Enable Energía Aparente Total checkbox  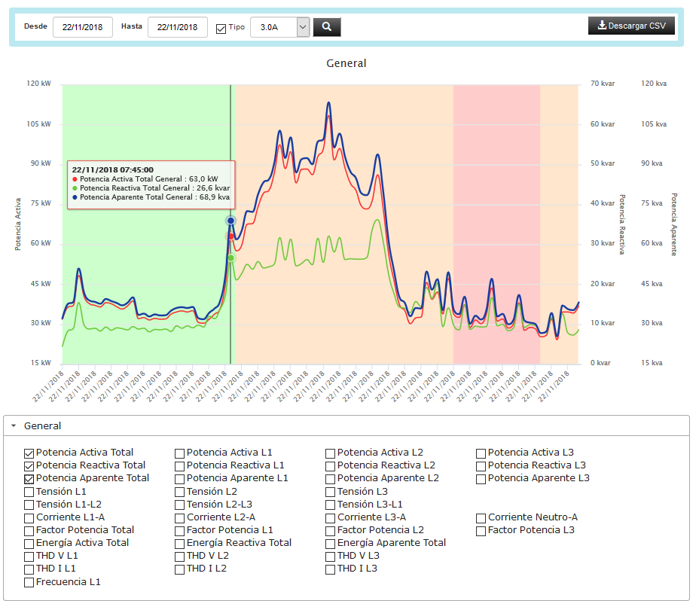[x=331, y=544]
